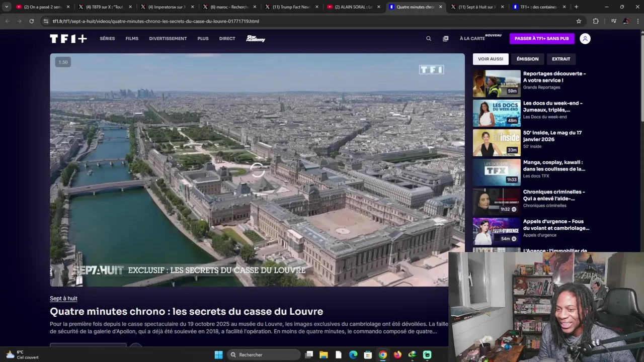Open Microsoft Store from the taskbar

coord(368,354)
